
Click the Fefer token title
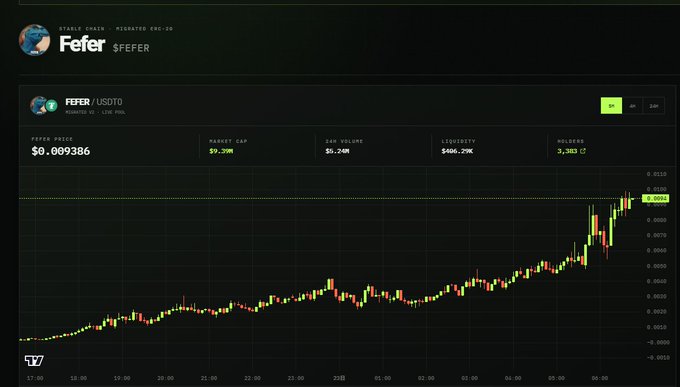pyautogui.click(x=82, y=44)
